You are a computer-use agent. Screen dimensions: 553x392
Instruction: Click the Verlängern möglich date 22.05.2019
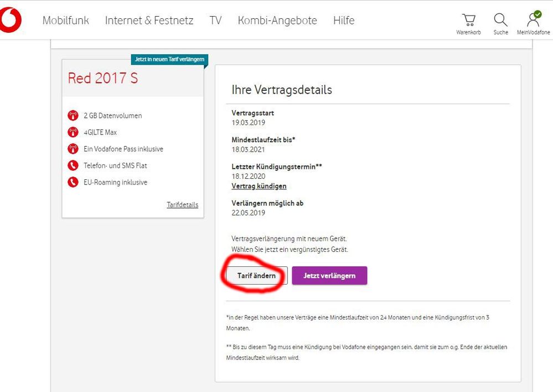(x=249, y=213)
